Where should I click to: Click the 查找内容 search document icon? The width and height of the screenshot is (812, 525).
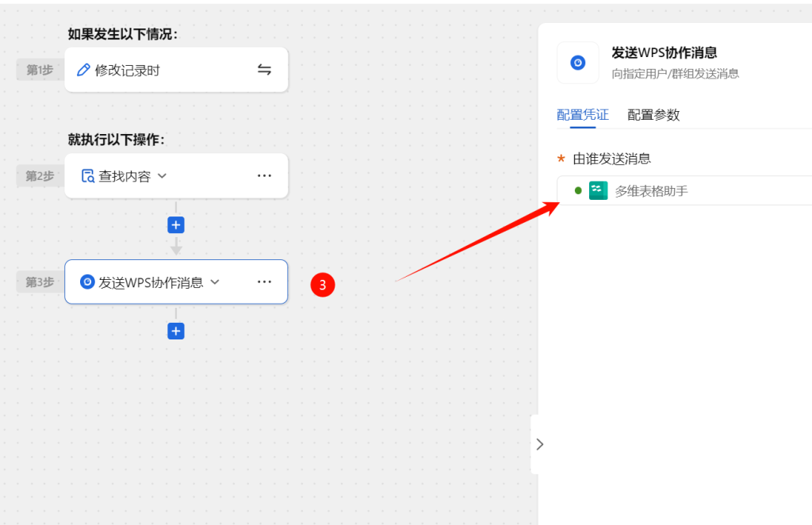87,176
